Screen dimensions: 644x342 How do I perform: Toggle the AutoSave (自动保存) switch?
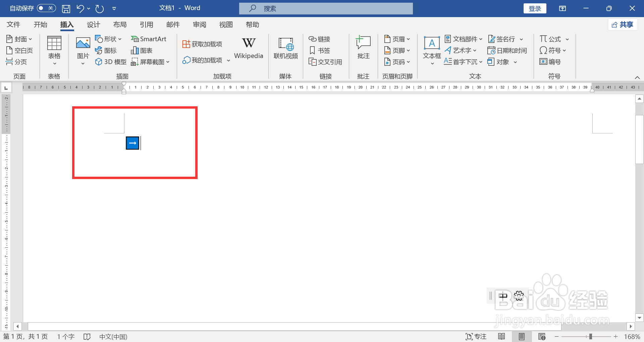tap(46, 8)
